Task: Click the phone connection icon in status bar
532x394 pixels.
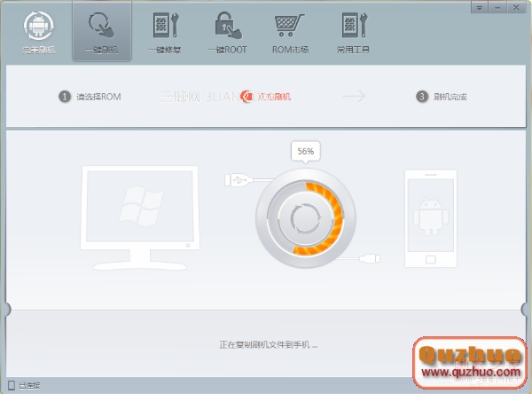Action: tap(12, 385)
